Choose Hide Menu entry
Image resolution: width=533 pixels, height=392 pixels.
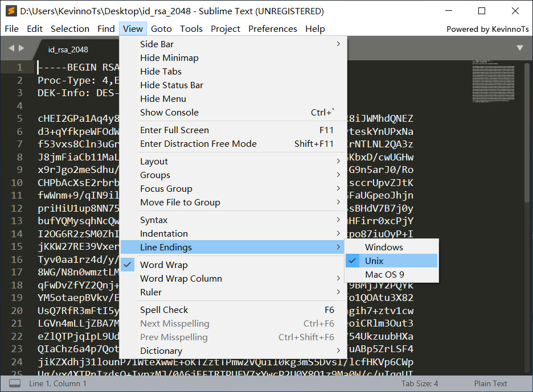point(233,98)
